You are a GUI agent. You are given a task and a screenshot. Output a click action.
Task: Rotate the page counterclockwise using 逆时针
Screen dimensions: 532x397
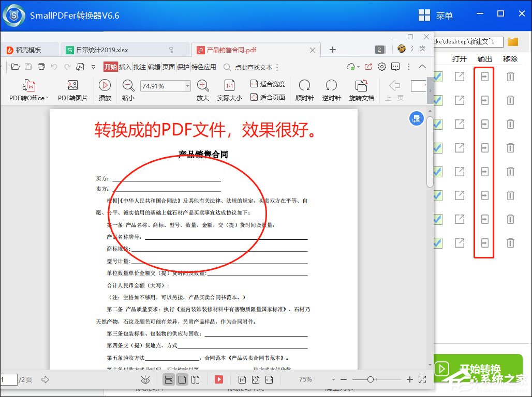click(331, 86)
